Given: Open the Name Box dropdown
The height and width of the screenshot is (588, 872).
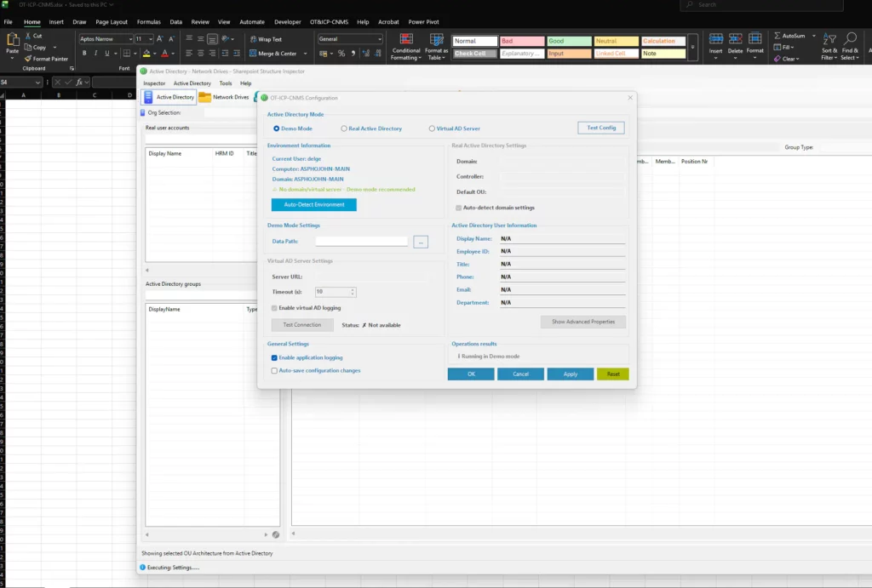Looking at the screenshot, I should [x=37, y=83].
